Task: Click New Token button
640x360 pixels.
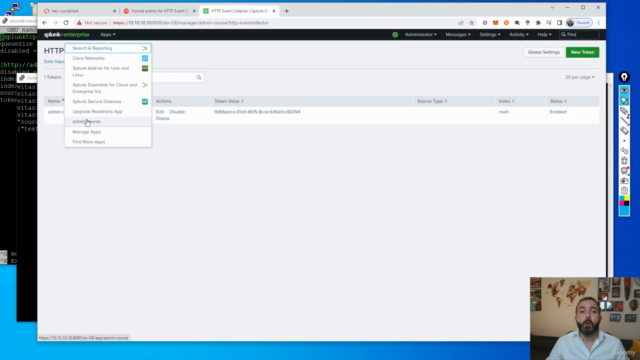Action: pos(582,52)
